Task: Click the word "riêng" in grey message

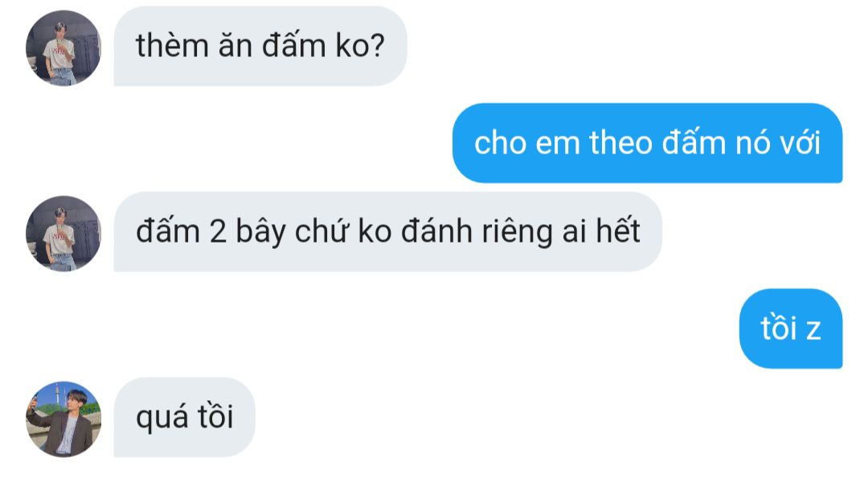Action: [517, 232]
